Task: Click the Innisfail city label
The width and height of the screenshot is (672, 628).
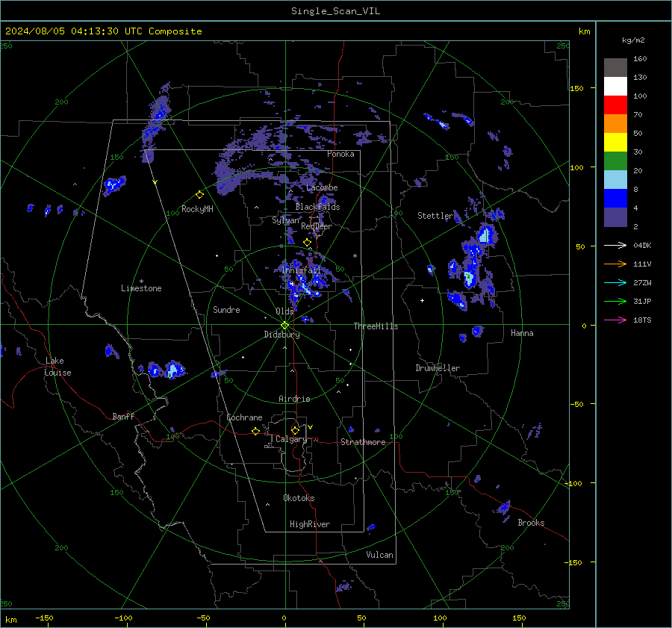Action: click(x=302, y=270)
